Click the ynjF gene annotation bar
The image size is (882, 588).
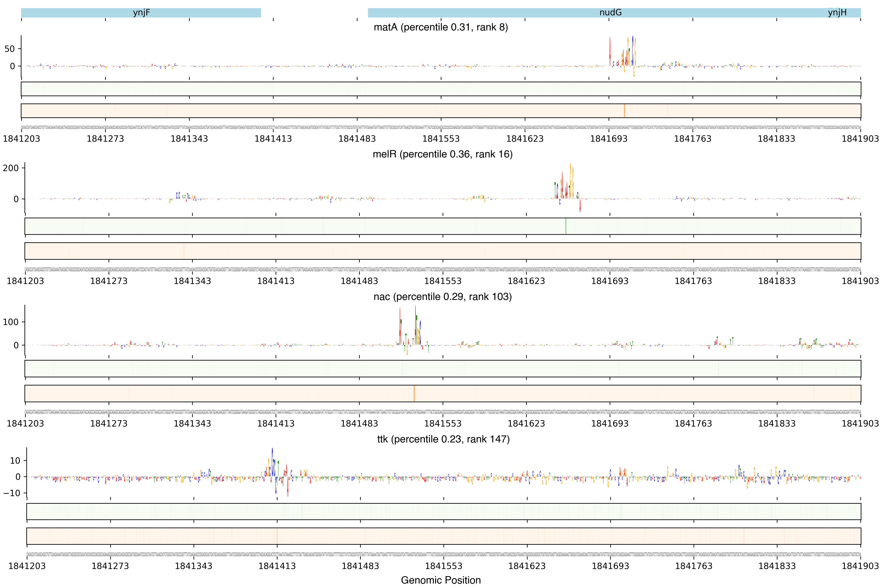[x=141, y=13]
